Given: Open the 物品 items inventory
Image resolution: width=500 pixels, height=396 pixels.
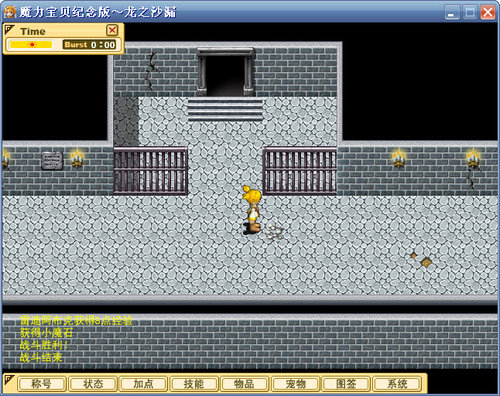Looking at the screenshot, I should point(245,384).
